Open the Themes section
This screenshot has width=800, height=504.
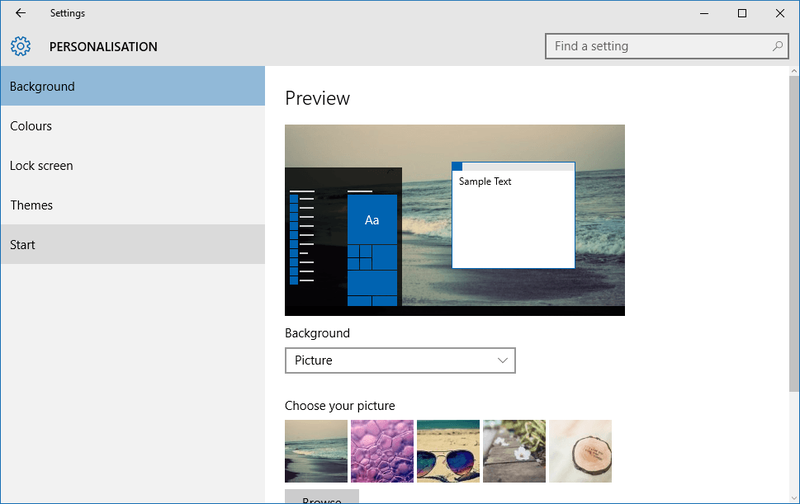133,205
